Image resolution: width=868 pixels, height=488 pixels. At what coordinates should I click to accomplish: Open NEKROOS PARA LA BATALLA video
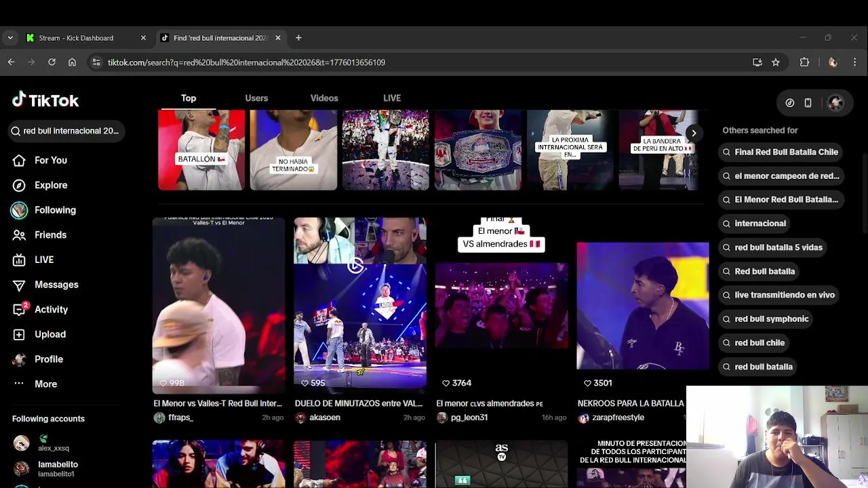click(x=642, y=305)
